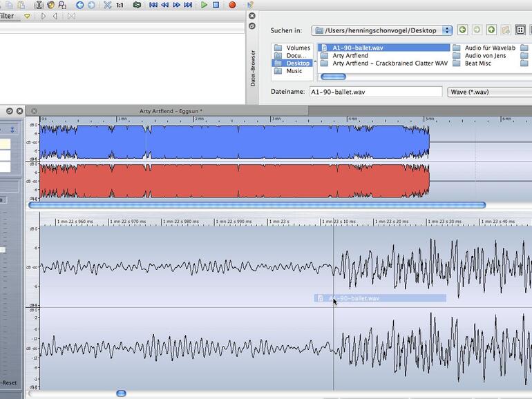The image size is (532, 399).
Task: Select the Music folder in sidebar
Action: pyautogui.click(x=294, y=71)
